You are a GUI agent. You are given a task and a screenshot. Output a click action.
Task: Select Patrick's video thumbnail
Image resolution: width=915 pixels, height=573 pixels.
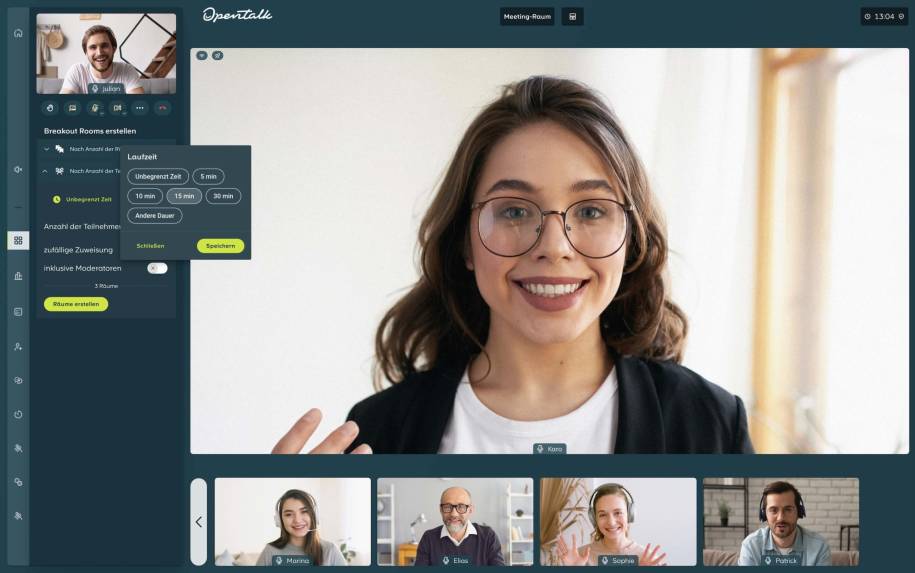(781, 522)
